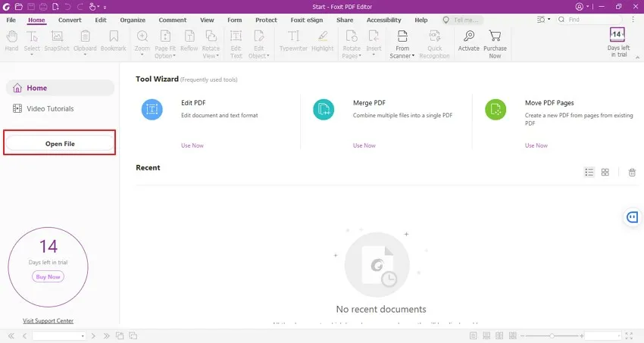The width and height of the screenshot is (644, 343).
Task: Click the print icon in quick access toolbar
Action: pyautogui.click(x=43, y=7)
